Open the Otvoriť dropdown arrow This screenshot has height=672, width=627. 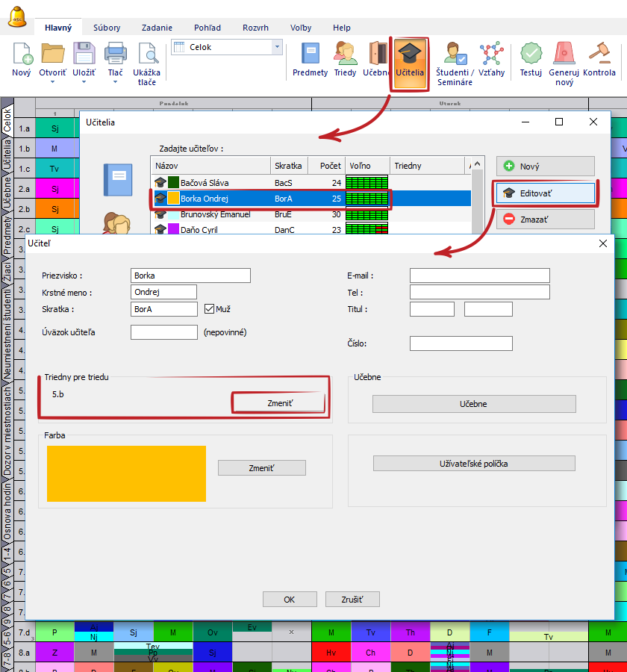coord(53,82)
